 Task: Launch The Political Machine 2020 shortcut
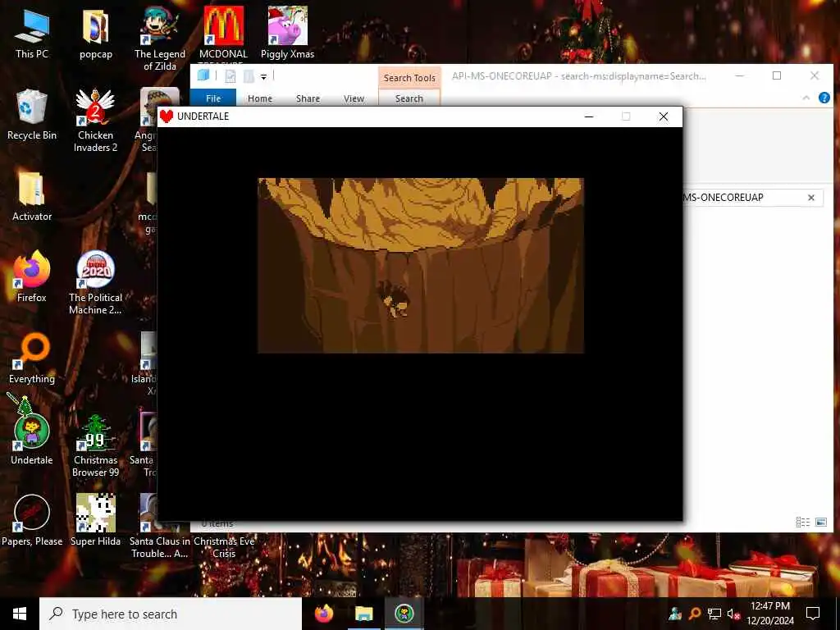point(95,283)
